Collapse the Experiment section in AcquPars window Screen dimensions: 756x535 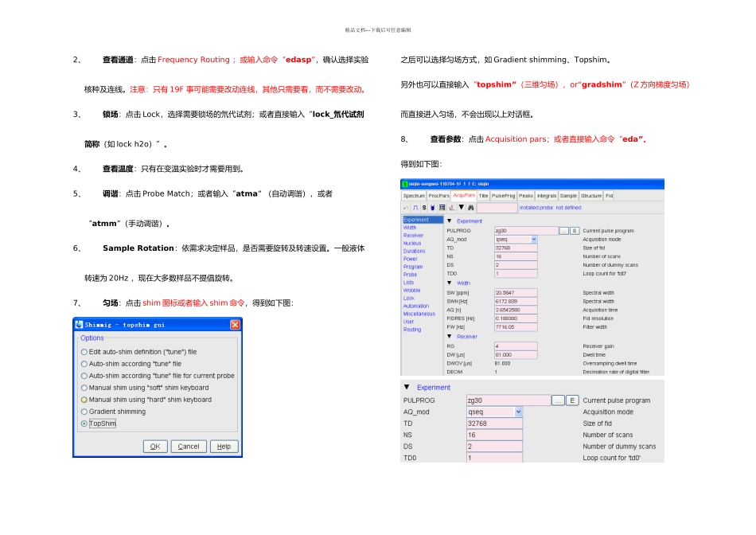[x=450, y=221]
